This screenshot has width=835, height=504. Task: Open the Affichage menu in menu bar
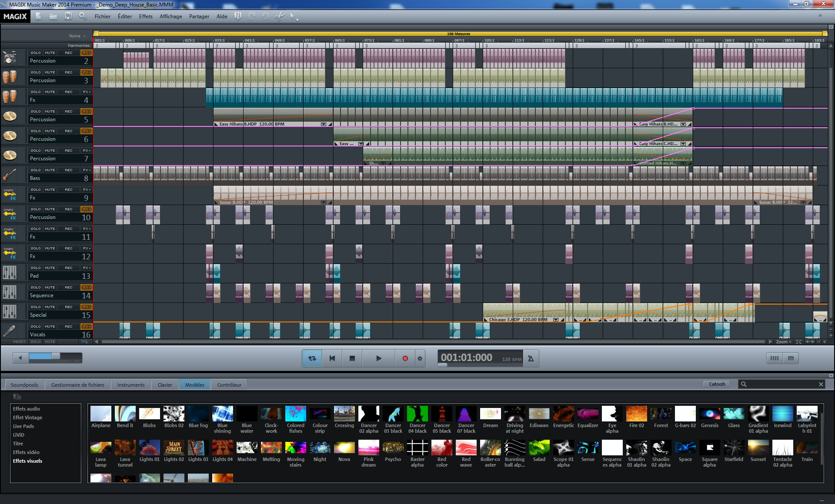tap(169, 17)
